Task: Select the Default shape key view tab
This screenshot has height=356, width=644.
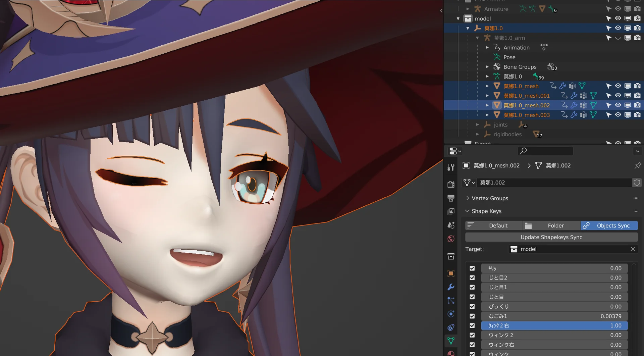Action: [494, 225]
